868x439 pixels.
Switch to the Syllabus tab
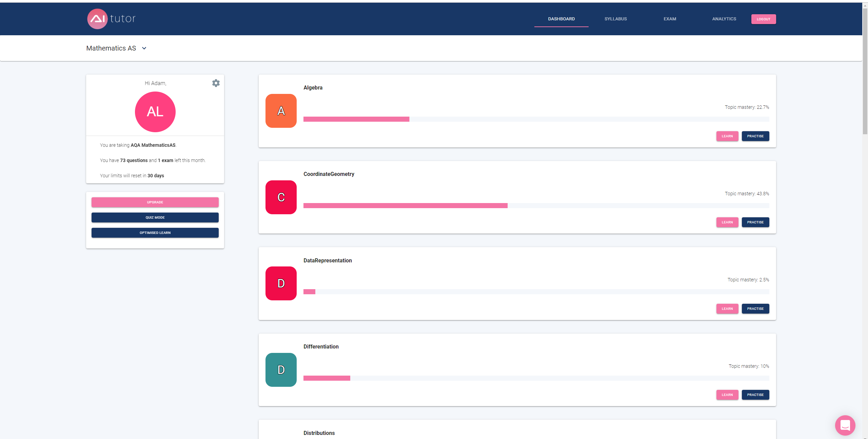click(x=616, y=19)
